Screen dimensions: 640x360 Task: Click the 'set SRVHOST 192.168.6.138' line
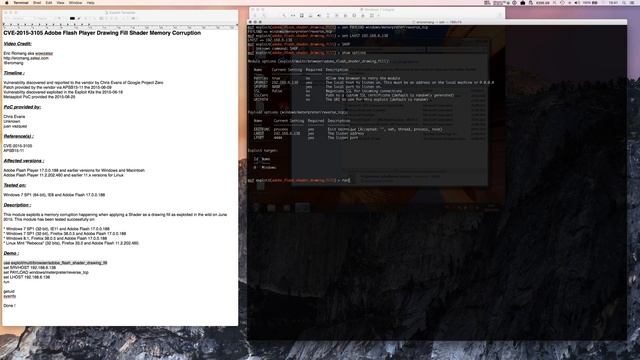click(30, 268)
